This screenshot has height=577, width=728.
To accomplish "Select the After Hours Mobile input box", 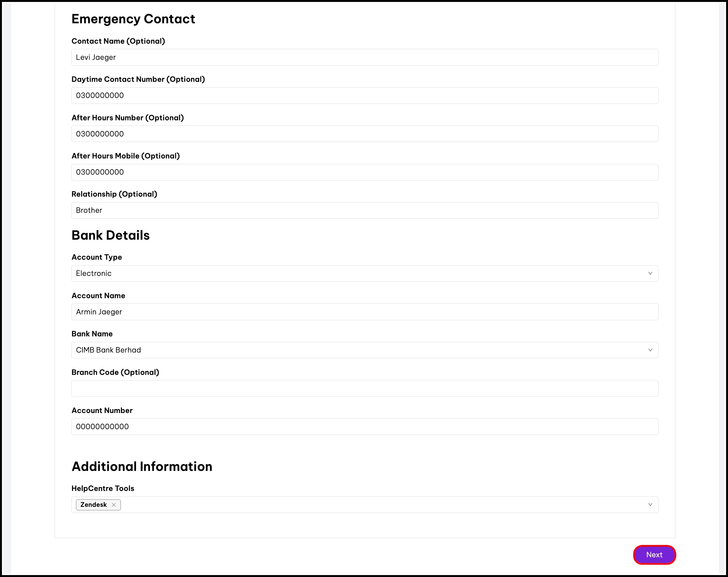I will [x=365, y=172].
